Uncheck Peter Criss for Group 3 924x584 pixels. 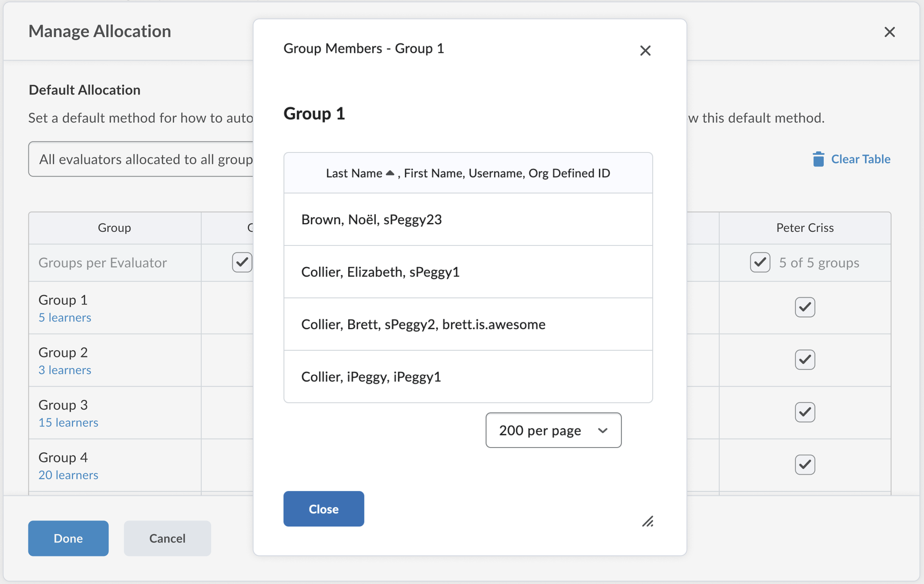pyautogui.click(x=805, y=412)
